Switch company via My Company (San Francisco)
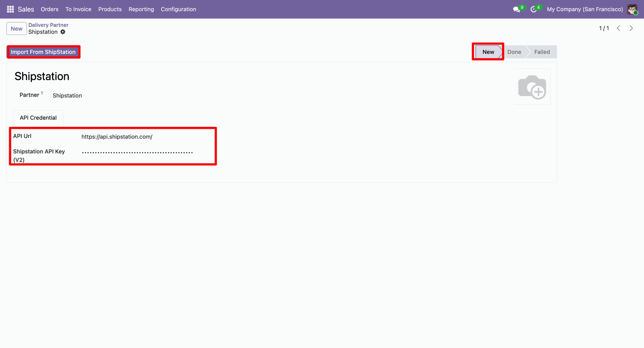Screen dimensions: 644x348 coord(585,9)
